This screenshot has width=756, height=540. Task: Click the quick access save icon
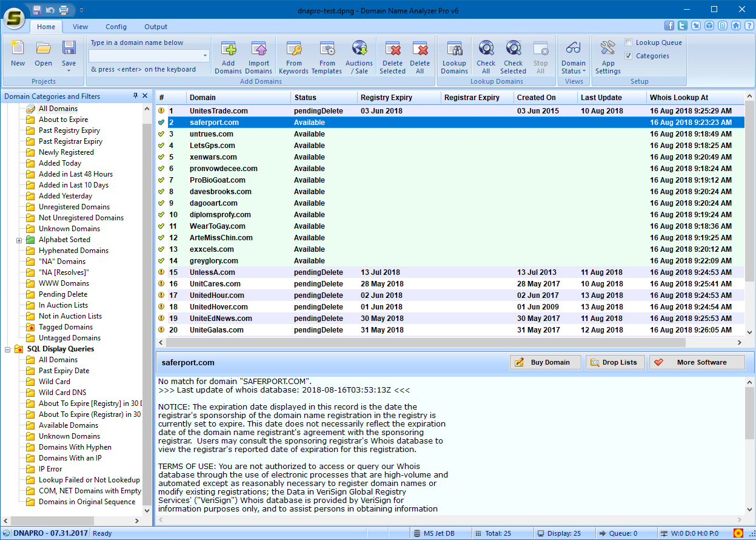click(x=38, y=10)
